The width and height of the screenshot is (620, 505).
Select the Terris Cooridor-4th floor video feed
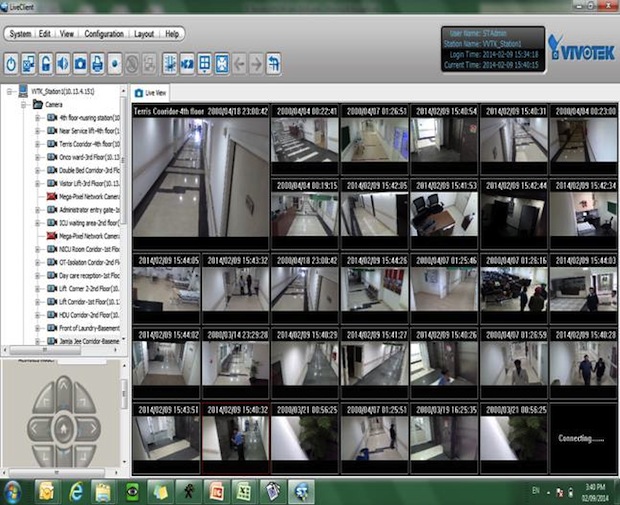click(200, 176)
